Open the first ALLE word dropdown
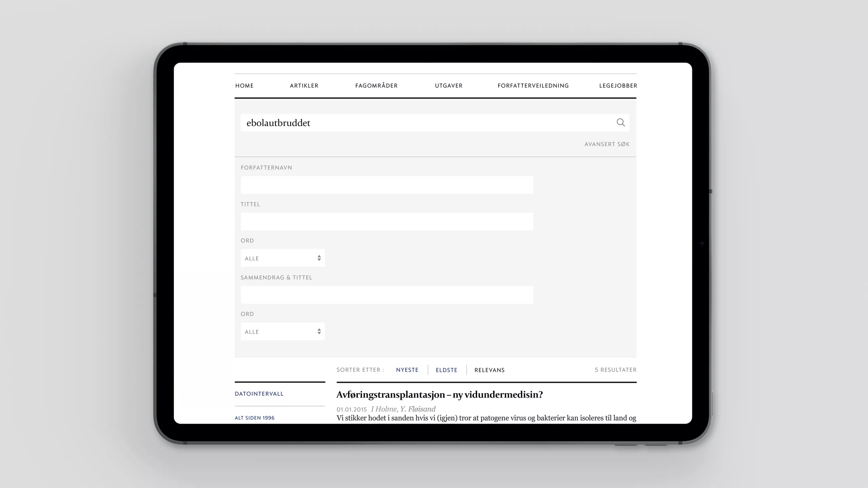This screenshot has height=488, width=868. point(282,258)
